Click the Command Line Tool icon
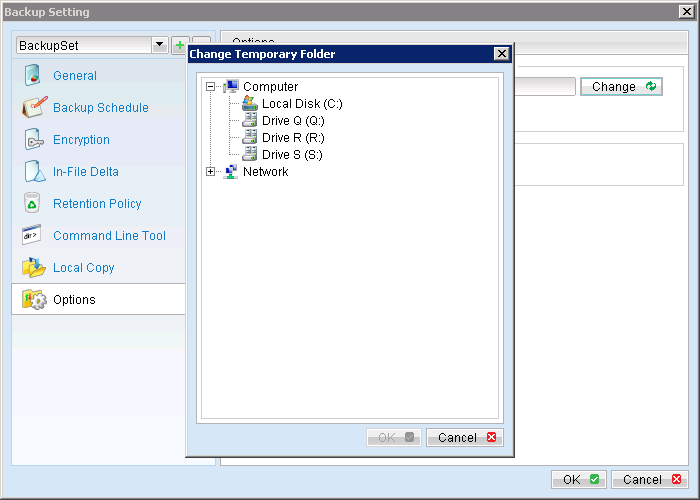This screenshot has width=700, height=500. point(35,236)
